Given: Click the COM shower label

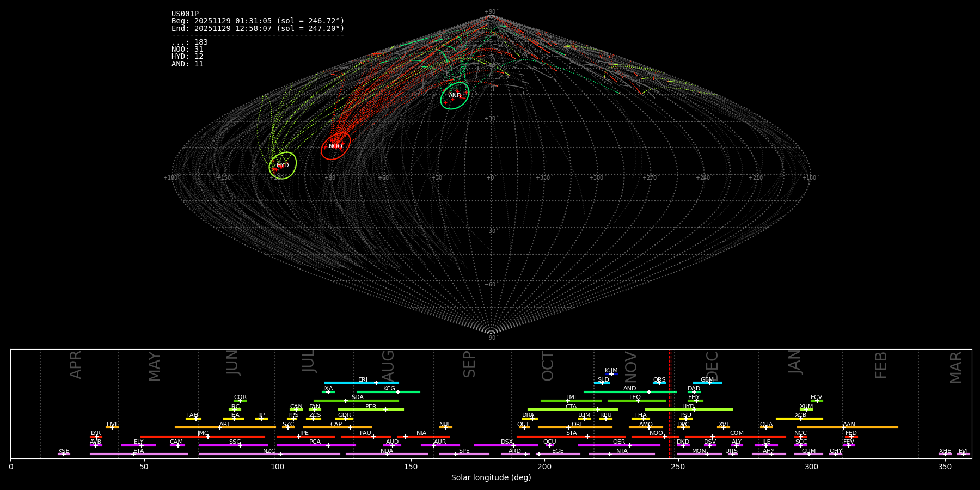Looking at the screenshot, I should 737,433.
